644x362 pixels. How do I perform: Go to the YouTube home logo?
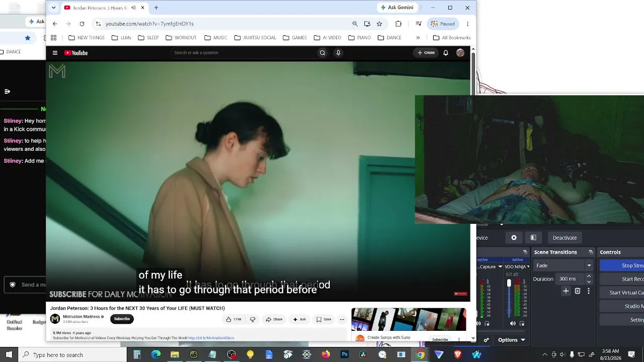76,53
